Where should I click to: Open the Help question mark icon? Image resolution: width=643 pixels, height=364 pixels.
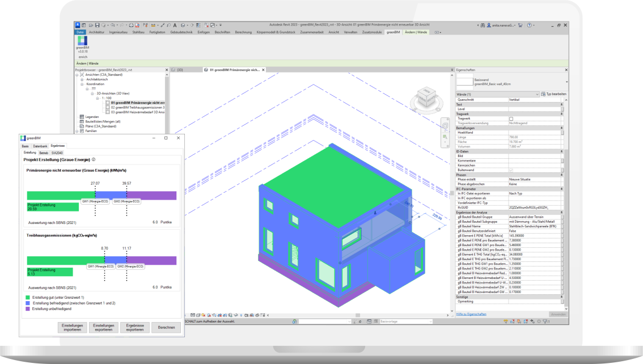tap(530, 25)
